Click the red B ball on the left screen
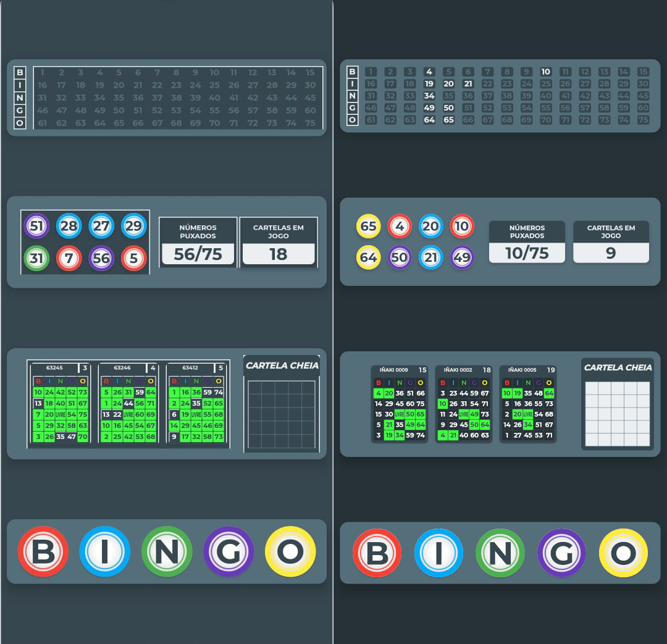Viewport: 667px width, 644px height. point(43,552)
